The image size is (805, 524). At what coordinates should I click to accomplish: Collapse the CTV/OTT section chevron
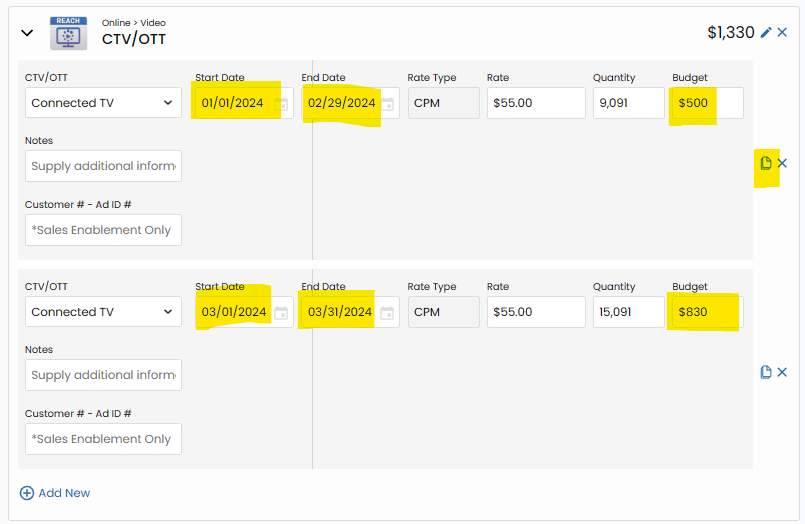27,33
